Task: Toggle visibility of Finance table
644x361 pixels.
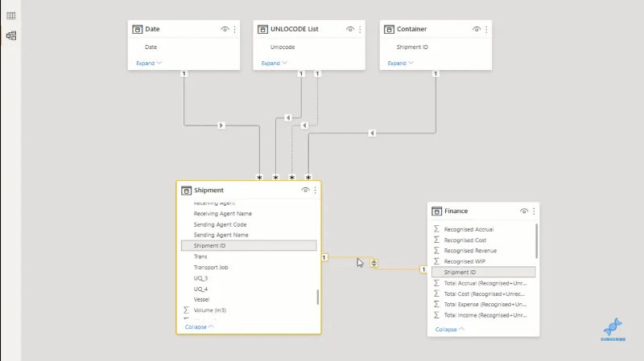Action: (x=524, y=211)
